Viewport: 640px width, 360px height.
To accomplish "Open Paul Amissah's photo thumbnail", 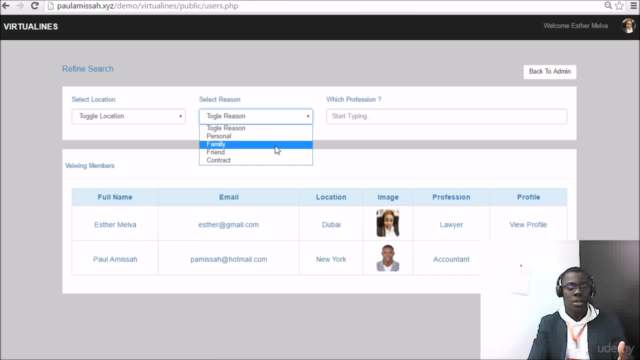I will 388,258.
